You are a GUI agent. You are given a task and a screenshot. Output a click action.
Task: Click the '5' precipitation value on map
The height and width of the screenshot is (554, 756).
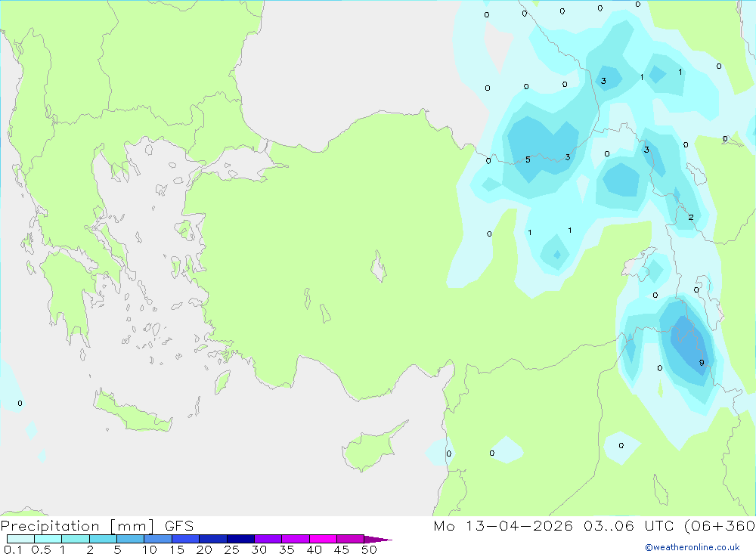tap(528, 159)
